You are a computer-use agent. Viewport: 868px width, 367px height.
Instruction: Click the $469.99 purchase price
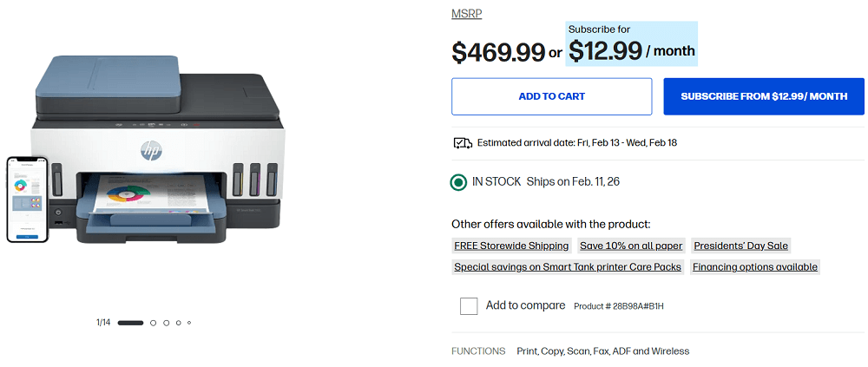497,52
